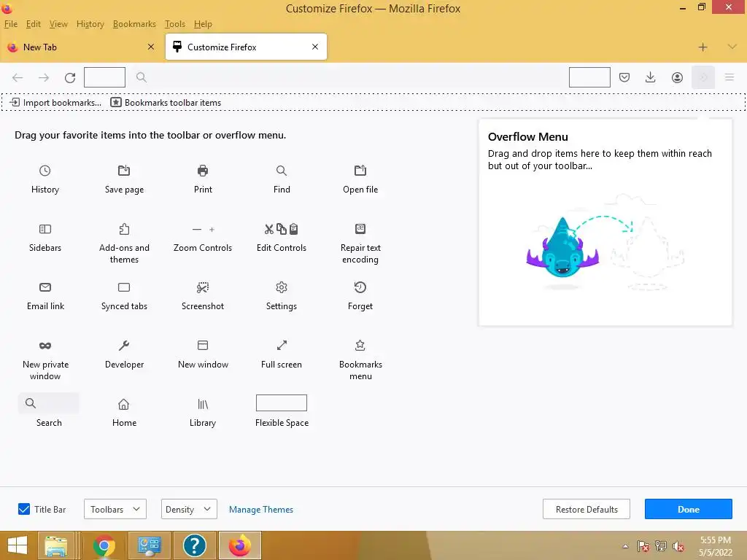The width and height of the screenshot is (747, 560).
Task: Select the Customize Firefox tab
Action: (x=246, y=47)
